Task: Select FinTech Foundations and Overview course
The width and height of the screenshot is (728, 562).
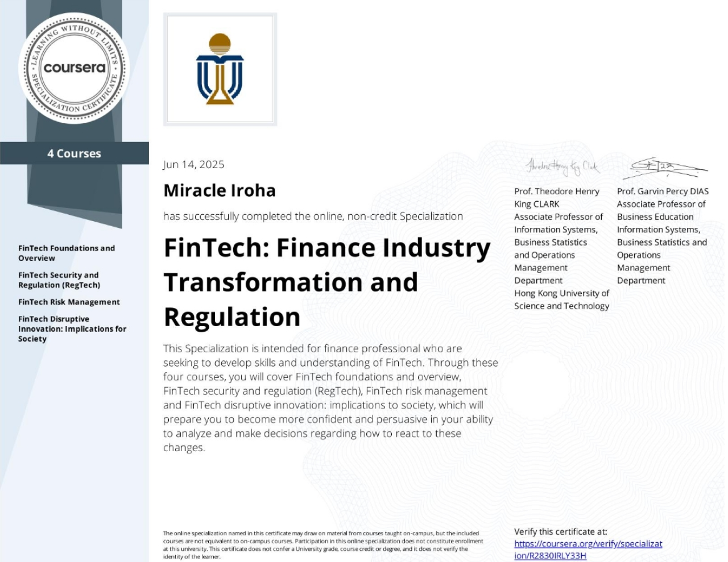Action: point(66,253)
